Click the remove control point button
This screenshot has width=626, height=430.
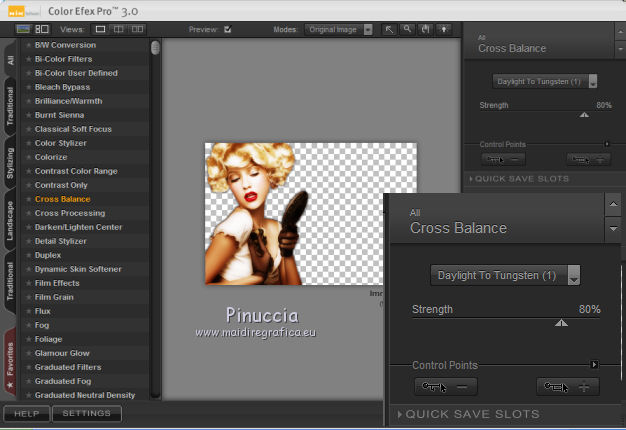coord(447,386)
